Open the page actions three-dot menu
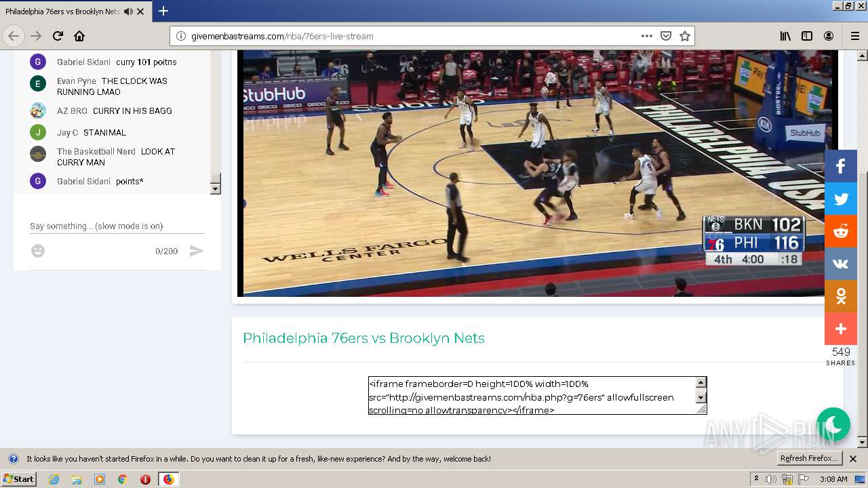This screenshot has height=488, width=868. coord(646,36)
